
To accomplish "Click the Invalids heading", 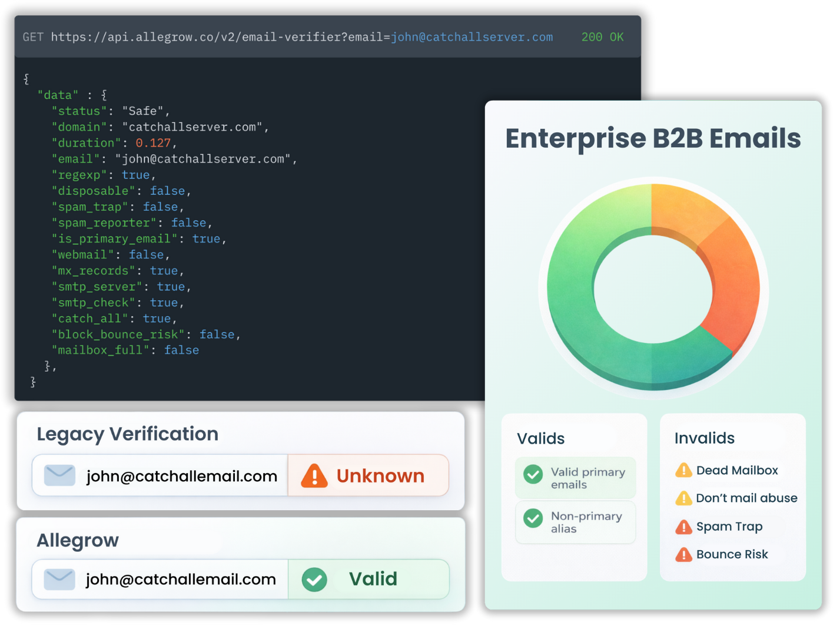I will coord(704,438).
